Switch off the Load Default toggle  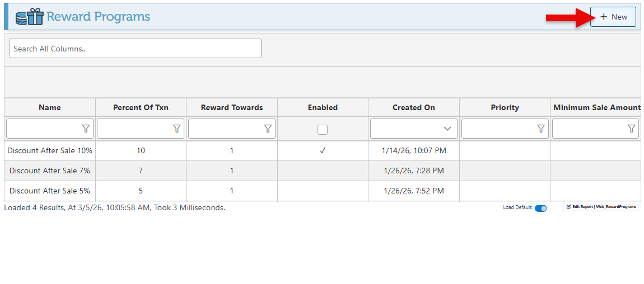pos(540,209)
